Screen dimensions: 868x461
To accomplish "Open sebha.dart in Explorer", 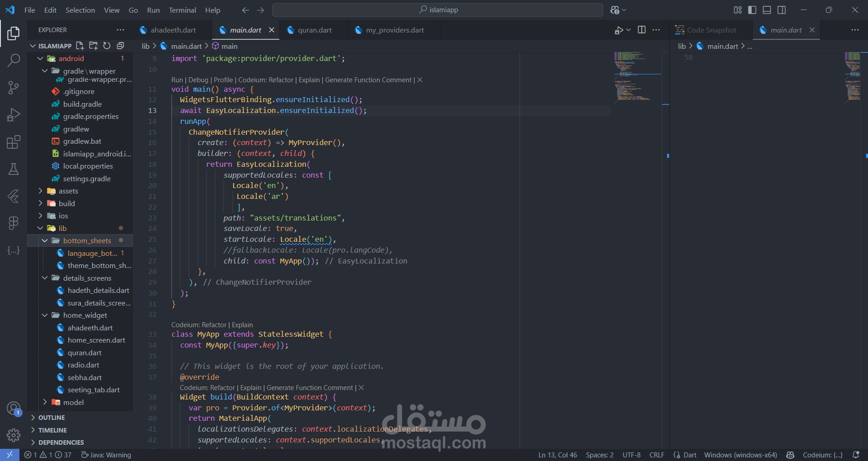I will tap(85, 377).
